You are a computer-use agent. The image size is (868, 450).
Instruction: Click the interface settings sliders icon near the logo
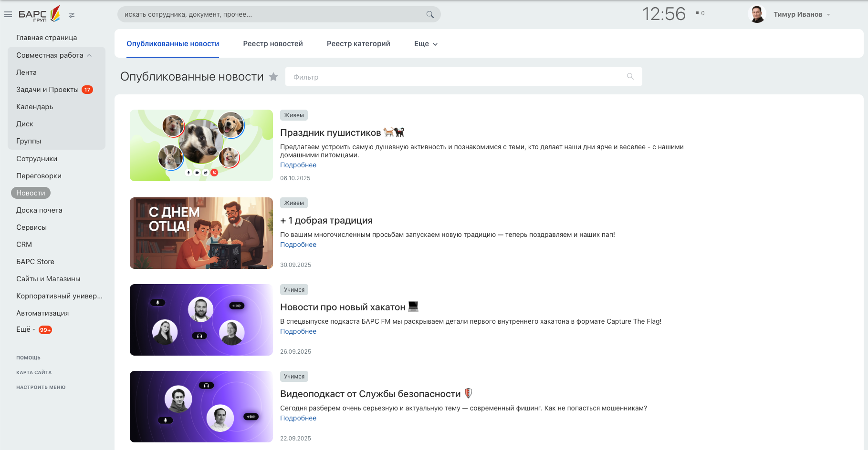tap(72, 15)
